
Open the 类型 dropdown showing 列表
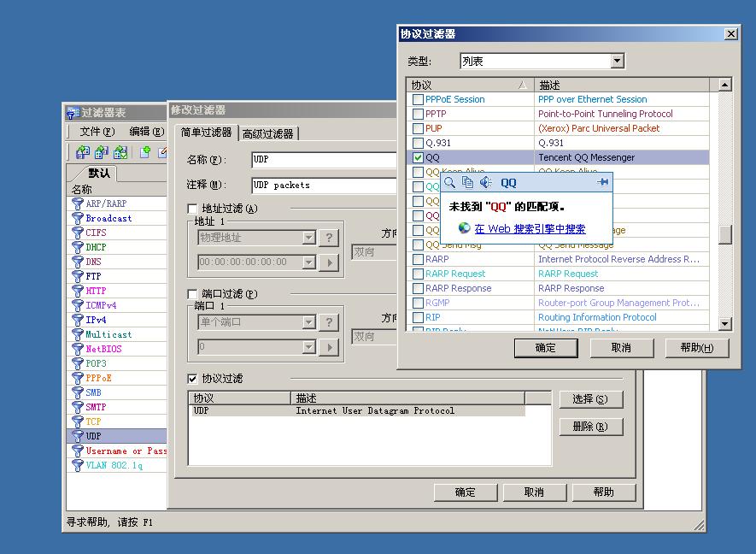pyautogui.click(x=617, y=61)
